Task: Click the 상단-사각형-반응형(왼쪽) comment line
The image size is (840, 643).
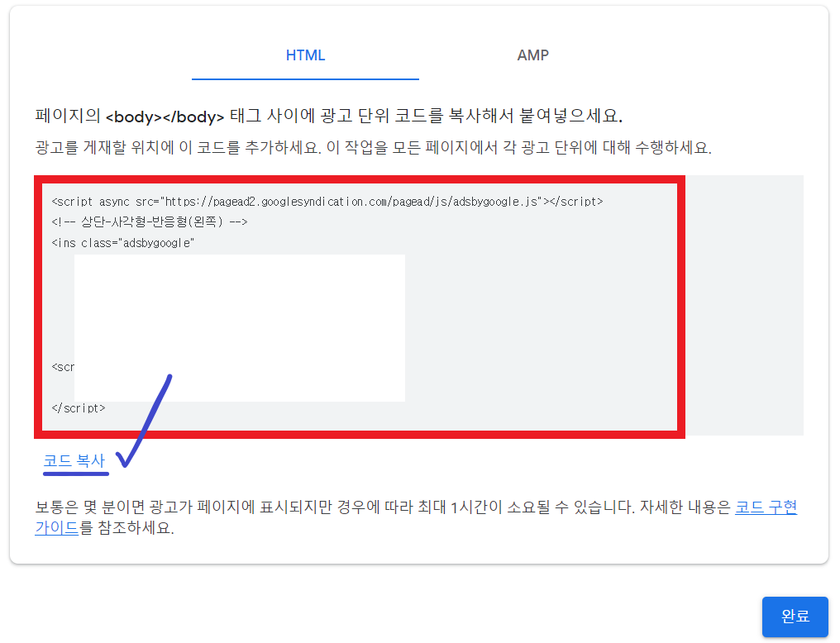Action: tap(150, 221)
